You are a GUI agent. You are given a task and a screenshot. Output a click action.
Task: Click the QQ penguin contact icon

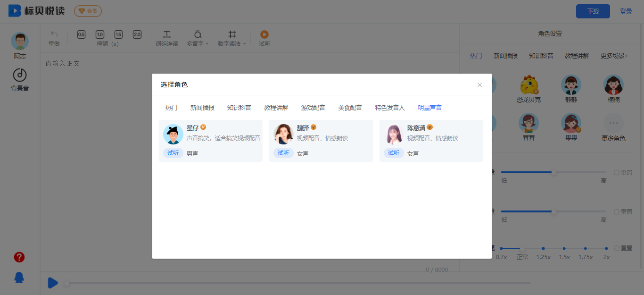(x=19, y=278)
